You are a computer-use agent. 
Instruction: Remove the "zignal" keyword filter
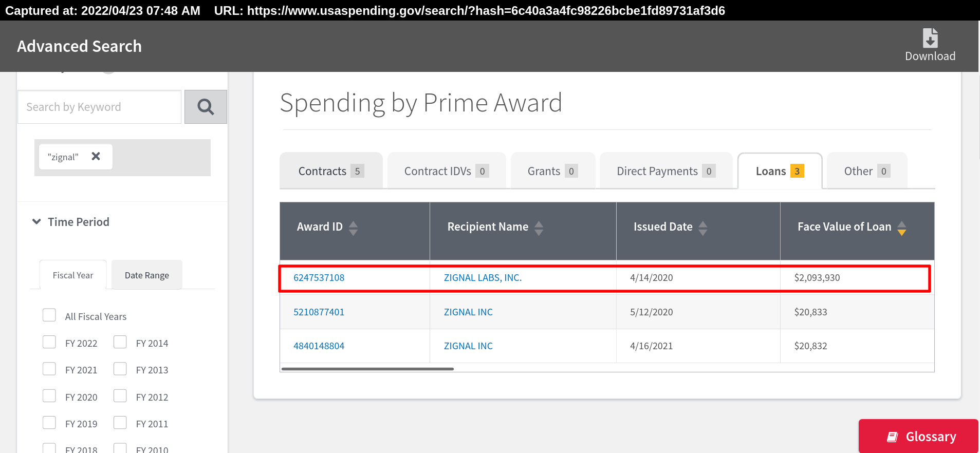(96, 156)
